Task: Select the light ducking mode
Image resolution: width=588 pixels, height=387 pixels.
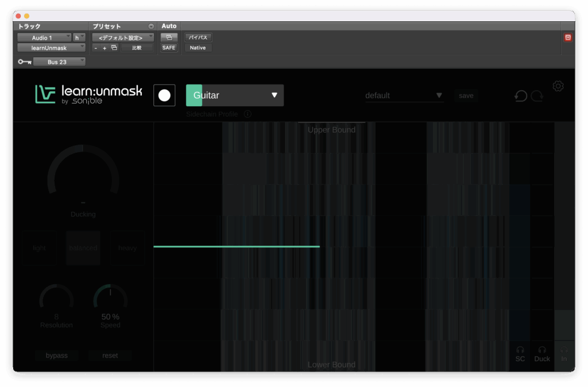Action: pyautogui.click(x=40, y=248)
